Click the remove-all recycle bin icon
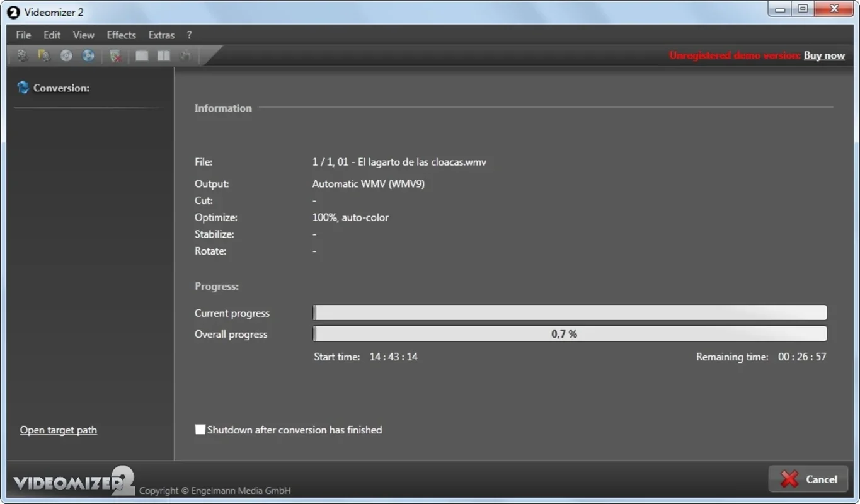Viewport: 860px width, 504px height. tap(115, 55)
